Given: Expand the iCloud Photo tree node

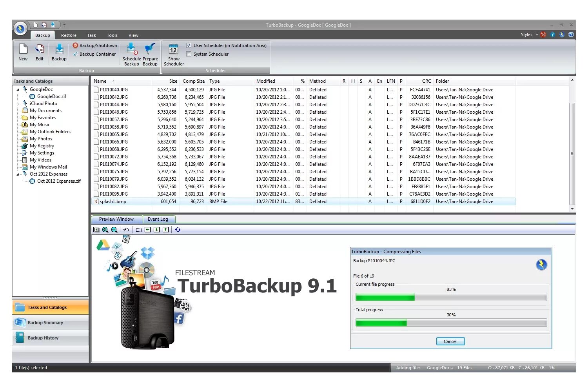Looking at the screenshot, I should coord(18,104).
